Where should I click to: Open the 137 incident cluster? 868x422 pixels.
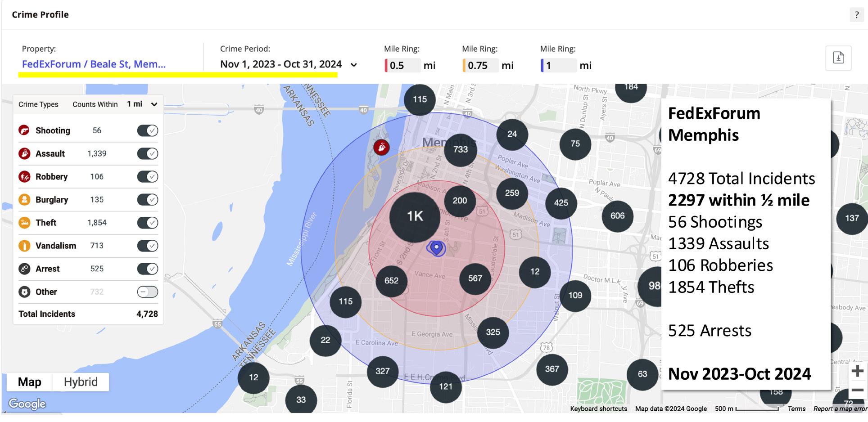(x=852, y=218)
